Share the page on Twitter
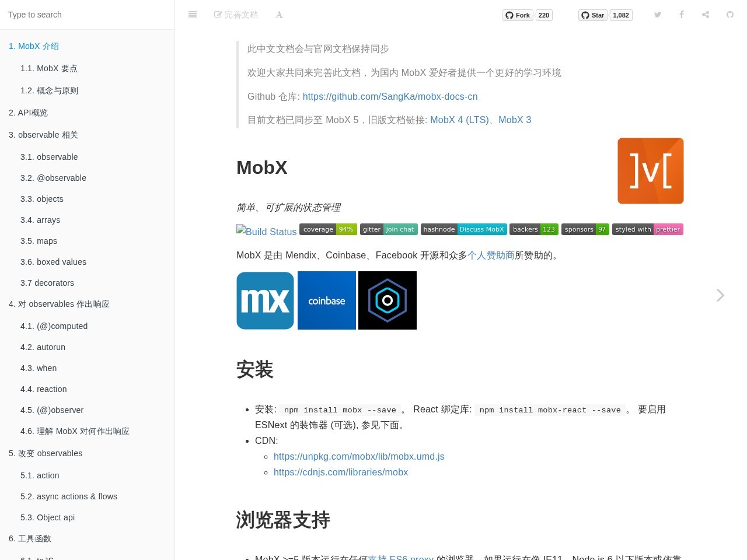 pyautogui.click(x=658, y=15)
